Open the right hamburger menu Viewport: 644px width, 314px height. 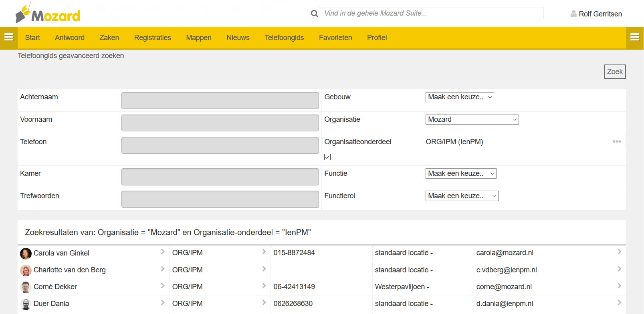[635, 38]
